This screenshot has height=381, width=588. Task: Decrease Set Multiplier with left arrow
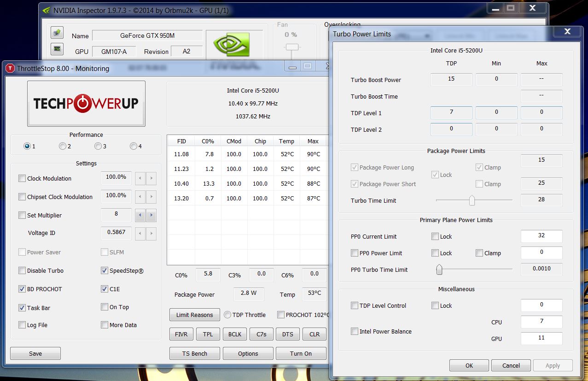pyautogui.click(x=140, y=216)
